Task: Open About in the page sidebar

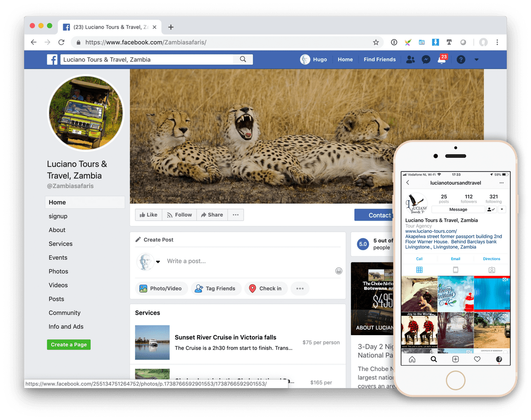Action: (57, 230)
